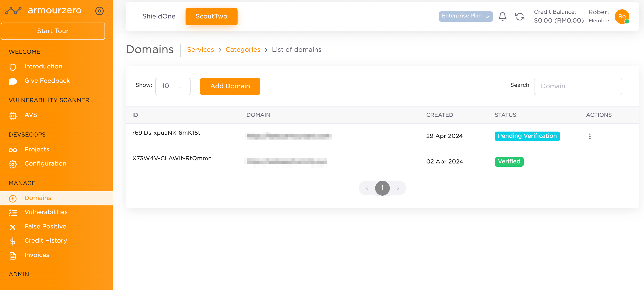Click the refresh sync icon in header
Image resolution: width=644 pixels, height=290 pixels.
[520, 16]
